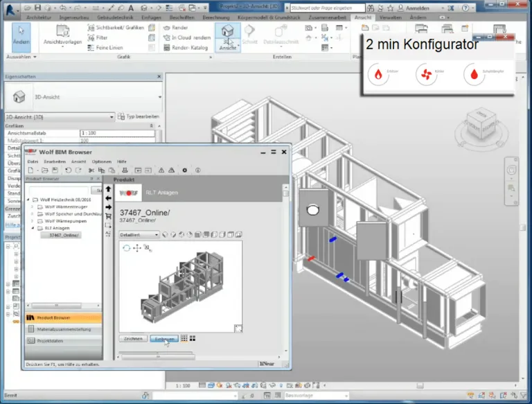Open the Verwalten ribbon tab
Image resolution: width=532 pixels, height=404 pixels.
point(391,17)
